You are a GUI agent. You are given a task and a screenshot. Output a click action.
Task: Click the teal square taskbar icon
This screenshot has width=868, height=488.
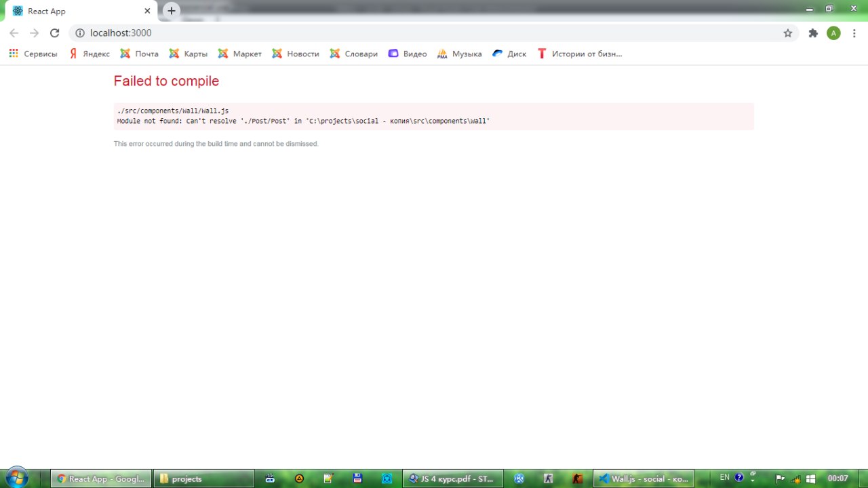[x=387, y=478]
